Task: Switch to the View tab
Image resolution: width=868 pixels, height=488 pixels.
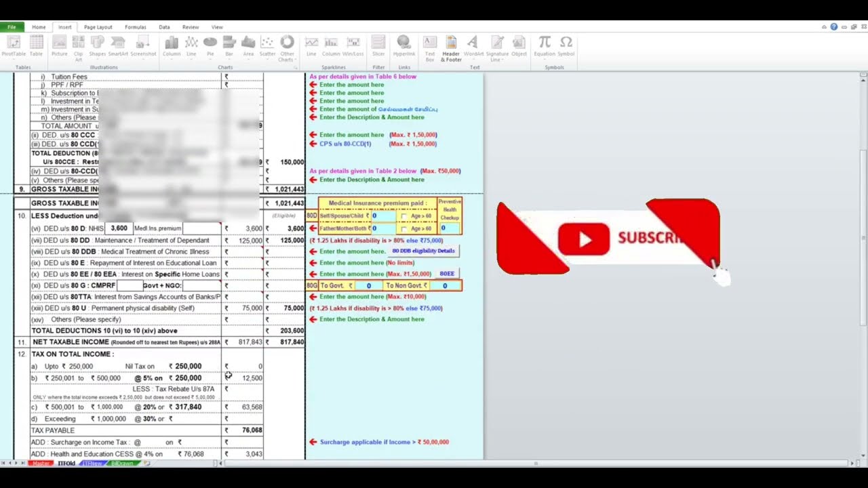Action: click(217, 27)
